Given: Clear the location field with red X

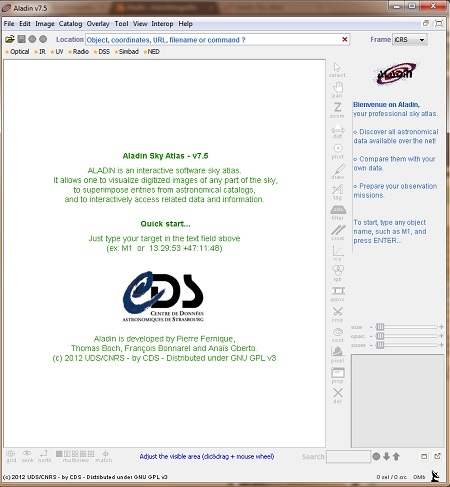Looking at the screenshot, I should [345, 39].
